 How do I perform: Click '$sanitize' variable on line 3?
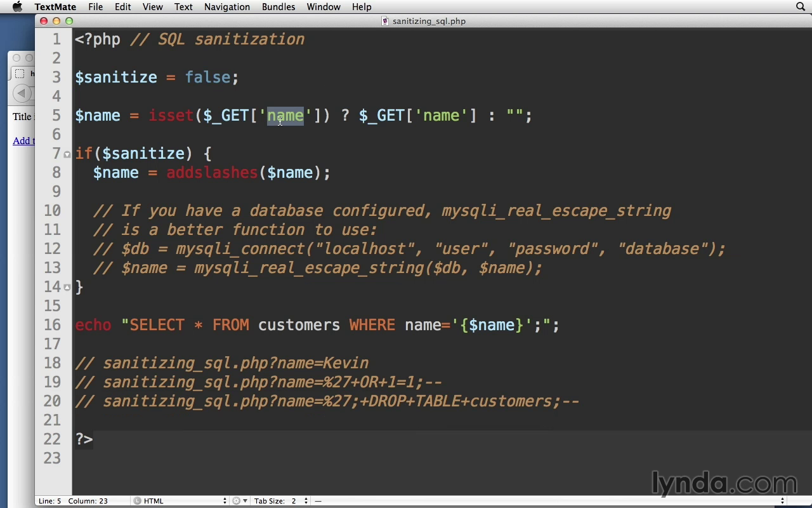[116, 77]
